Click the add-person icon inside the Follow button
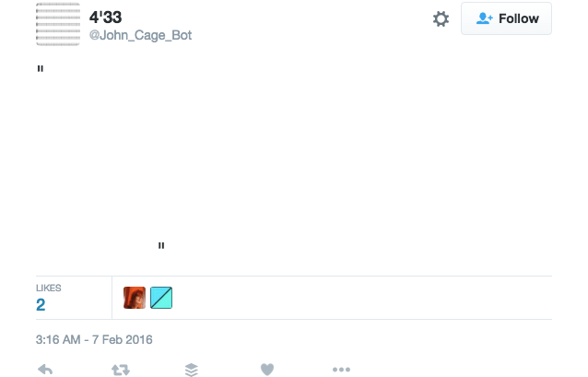This screenshot has height=377, width=588. tap(484, 18)
